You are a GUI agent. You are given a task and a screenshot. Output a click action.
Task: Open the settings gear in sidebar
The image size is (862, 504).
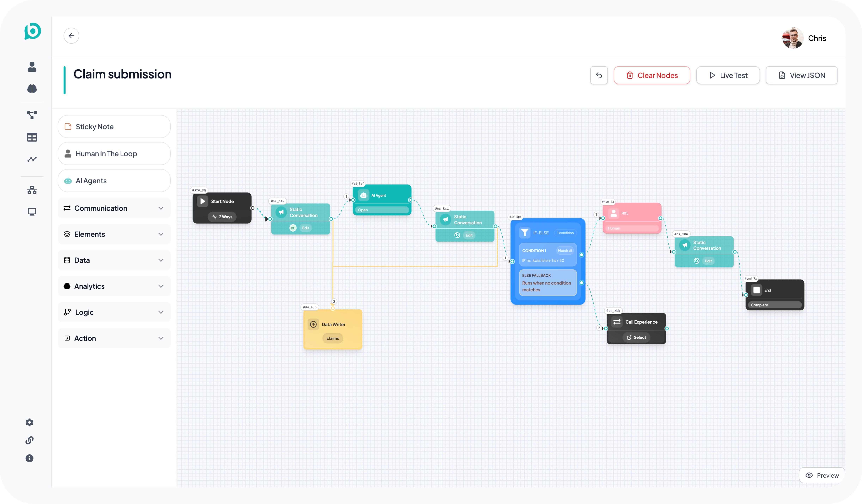click(29, 422)
